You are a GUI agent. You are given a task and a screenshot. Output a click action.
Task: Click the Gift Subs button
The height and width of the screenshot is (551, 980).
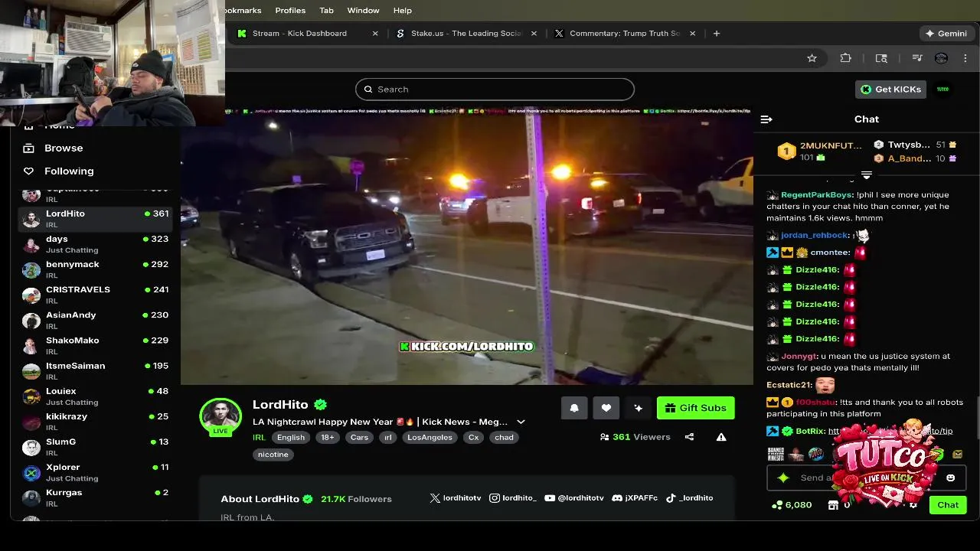(695, 408)
